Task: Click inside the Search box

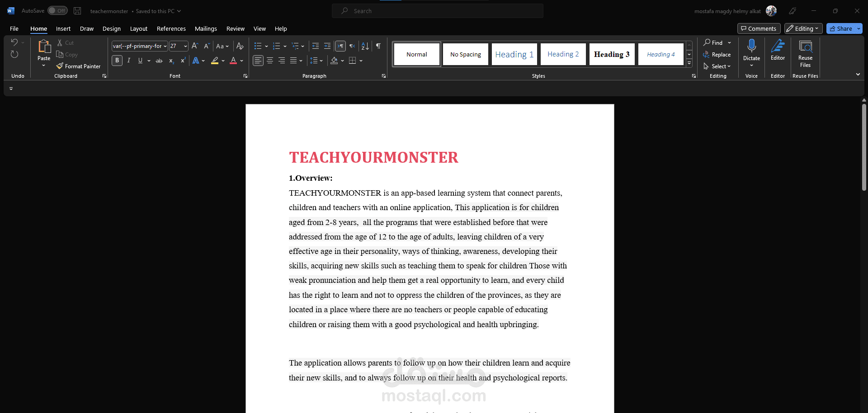Action: coord(437,10)
